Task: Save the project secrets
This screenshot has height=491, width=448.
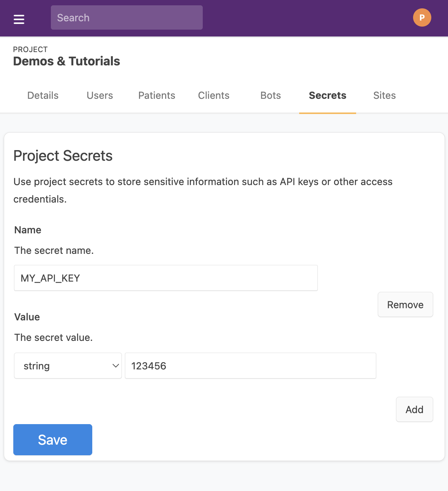Action: [x=52, y=440]
